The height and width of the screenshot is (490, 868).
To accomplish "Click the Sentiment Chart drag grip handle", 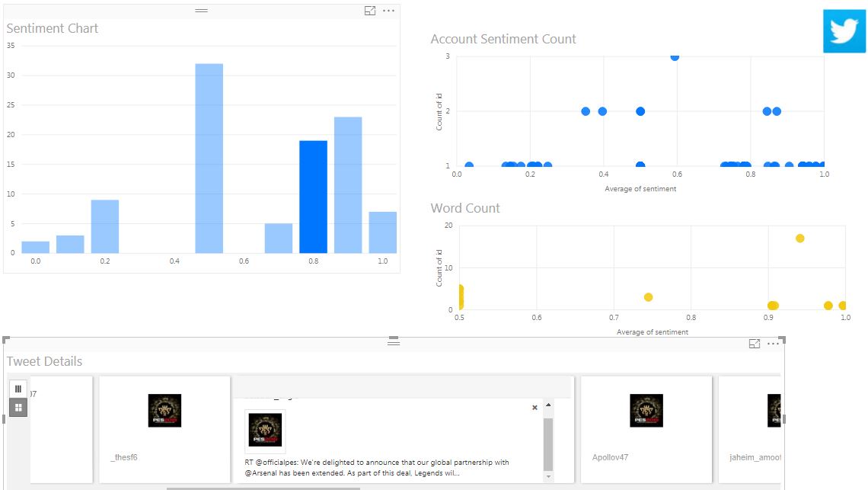I will pos(202,11).
